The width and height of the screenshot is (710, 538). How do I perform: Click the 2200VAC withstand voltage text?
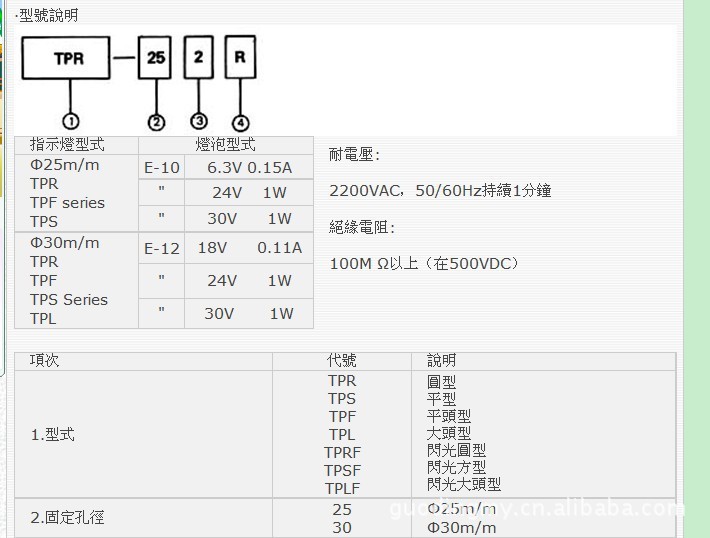pyautogui.click(x=440, y=190)
